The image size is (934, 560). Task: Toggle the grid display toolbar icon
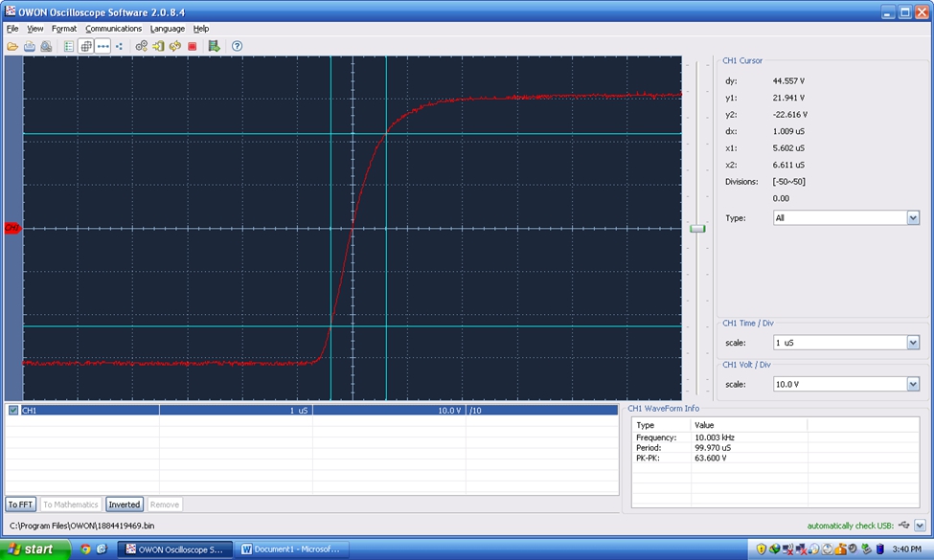pyautogui.click(x=86, y=46)
